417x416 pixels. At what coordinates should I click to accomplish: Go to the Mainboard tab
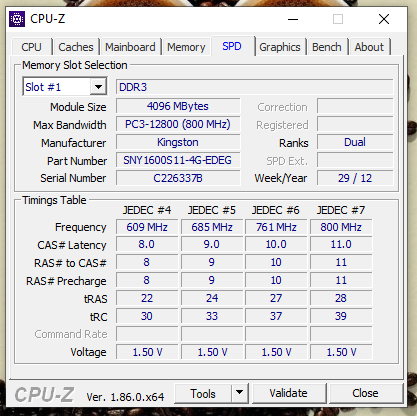pos(130,47)
